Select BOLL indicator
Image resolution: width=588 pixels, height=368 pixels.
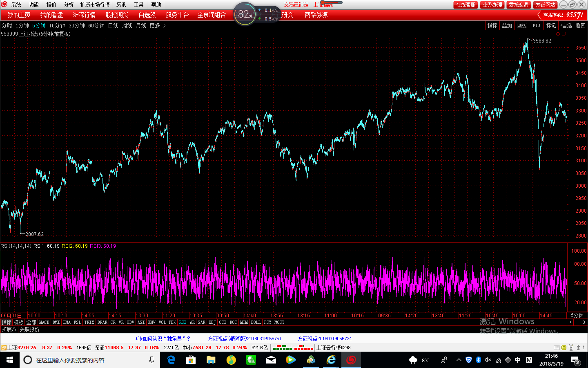256,322
